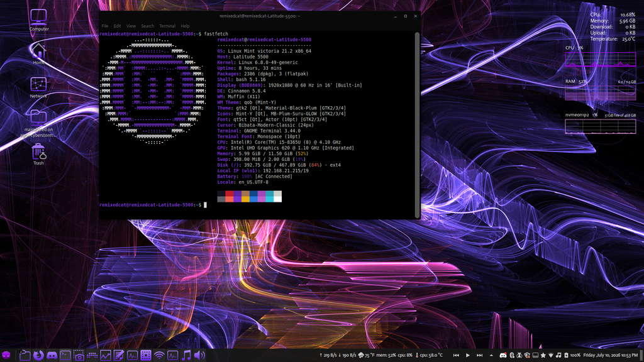Image resolution: width=644 pixels, height=362 pixels.
Task: Open the shared cyberstorm folder on the desktop
Action: point(38,124)
